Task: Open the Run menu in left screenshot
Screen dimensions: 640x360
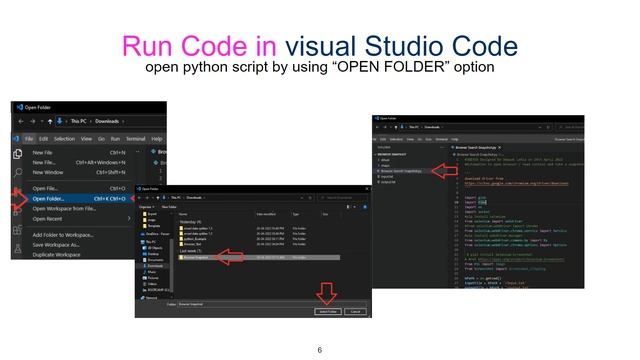Action: tap(115, 139)
